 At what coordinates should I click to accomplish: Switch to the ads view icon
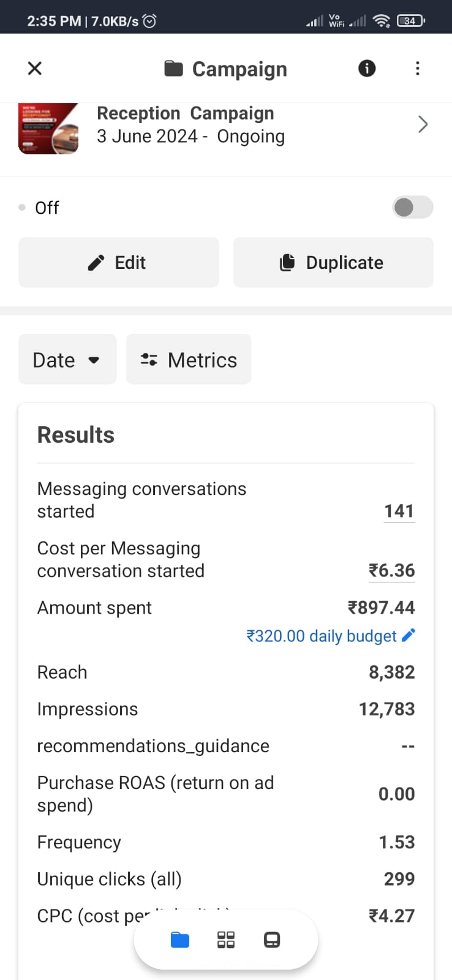click(272, 940)
